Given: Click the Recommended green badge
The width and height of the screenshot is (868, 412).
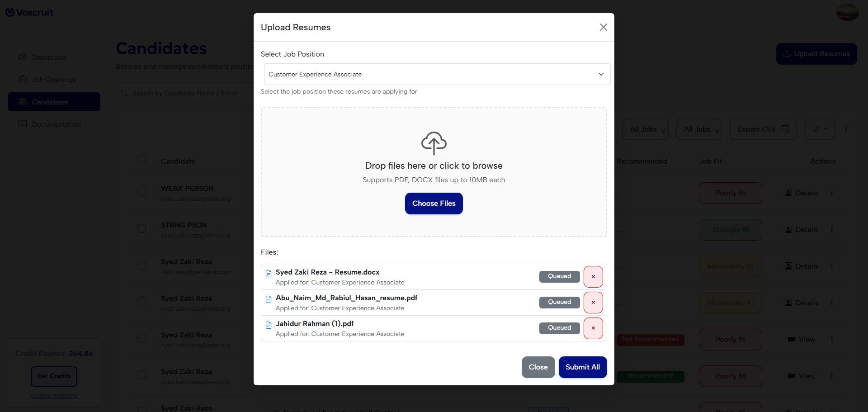Looking at the screenshot, I should pos(650,376).
